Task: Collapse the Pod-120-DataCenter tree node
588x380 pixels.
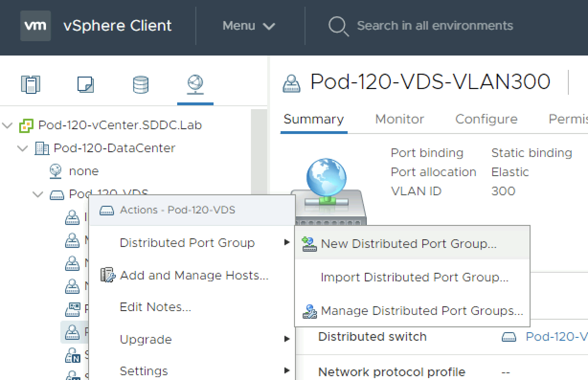Action: click(23, 148)
